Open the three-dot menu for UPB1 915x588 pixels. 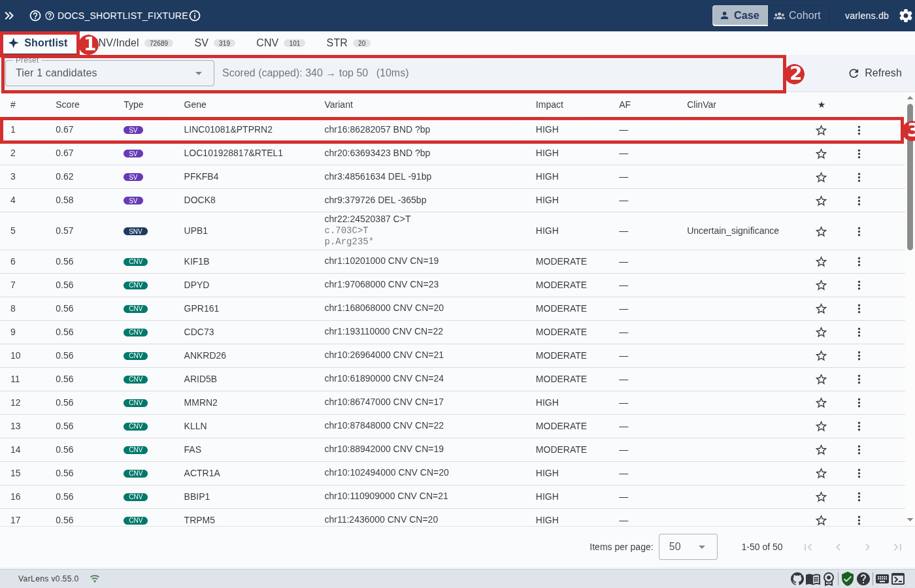(x=859, y=231)
